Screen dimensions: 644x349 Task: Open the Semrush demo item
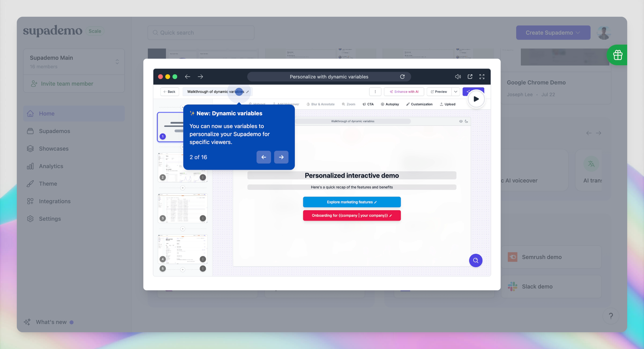[x=551, y=257]
